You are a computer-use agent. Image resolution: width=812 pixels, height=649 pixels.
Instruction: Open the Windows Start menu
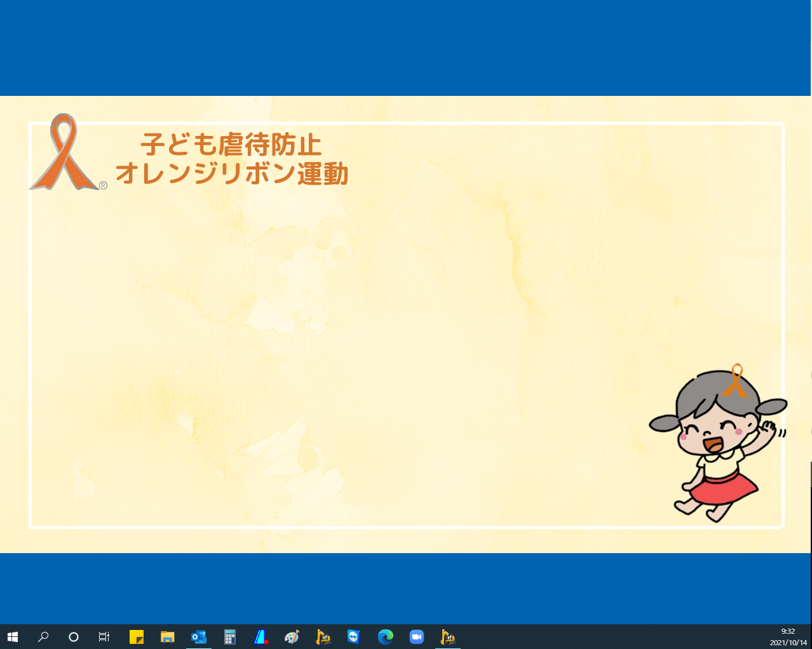13,637
